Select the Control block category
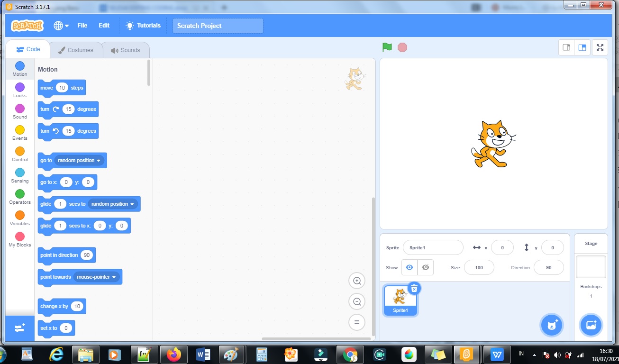Image resolution: width=619 pixels, height=364 pixels. pos(19,152)
